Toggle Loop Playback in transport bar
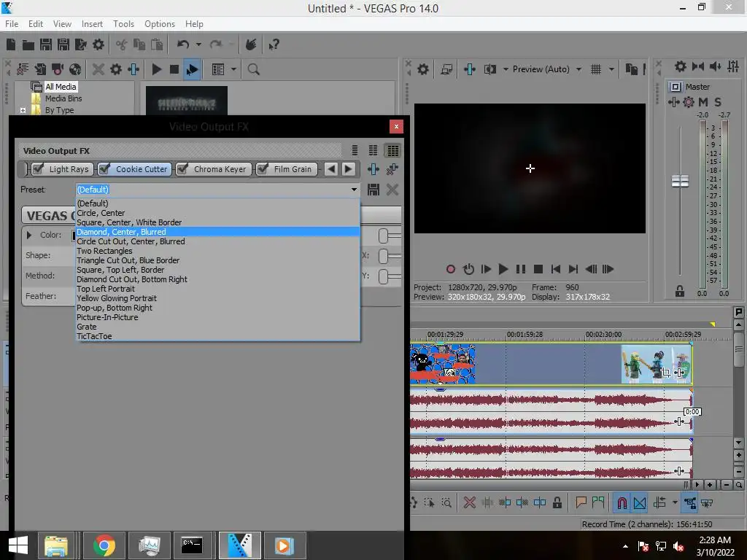747x560 pixels. (469, 270)
